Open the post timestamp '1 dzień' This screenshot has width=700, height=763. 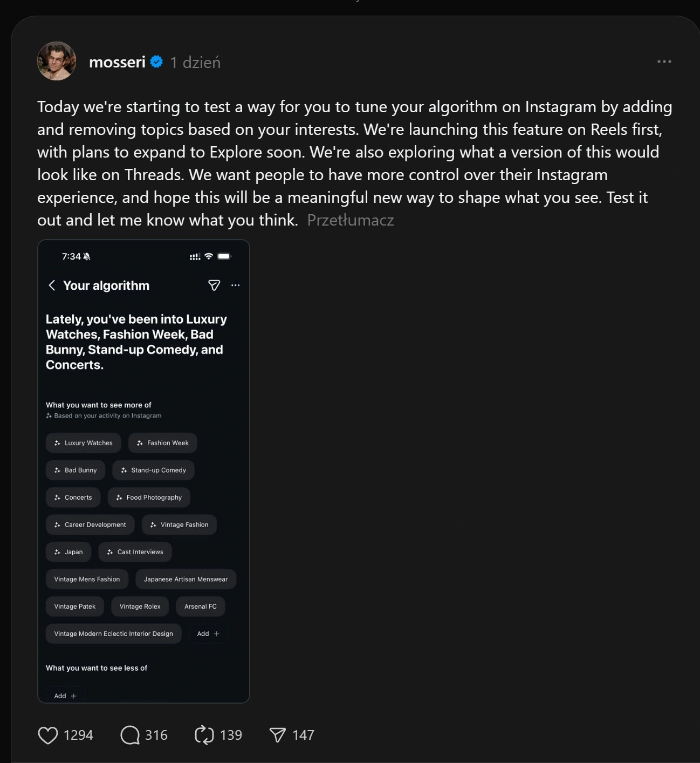coord(195,63)
